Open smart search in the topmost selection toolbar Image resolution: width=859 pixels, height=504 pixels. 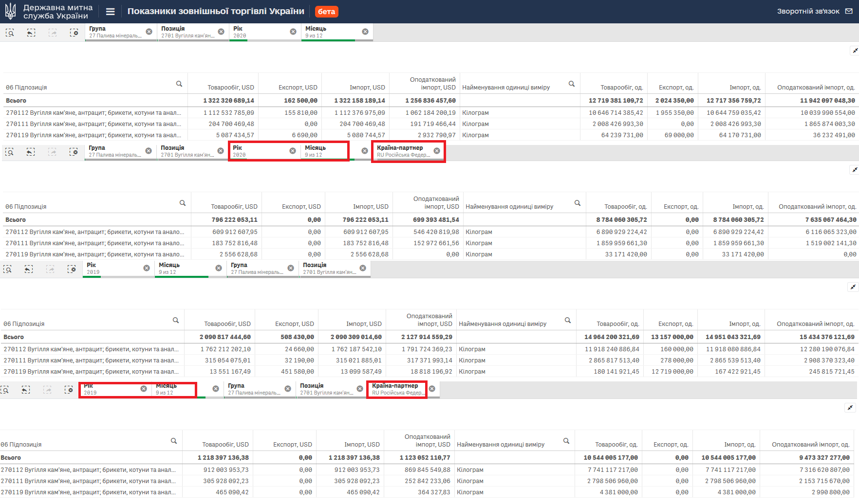click(10, 33)
